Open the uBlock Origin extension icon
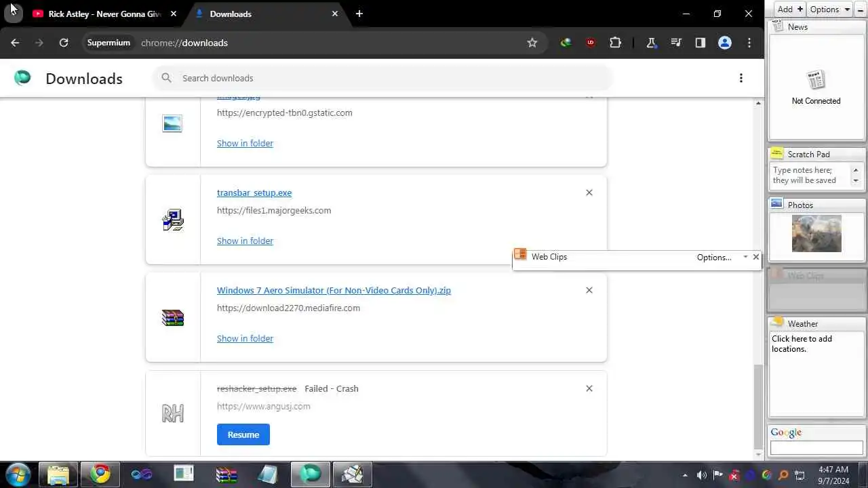Viewport: 868px width, 488px height. point(591,43)
